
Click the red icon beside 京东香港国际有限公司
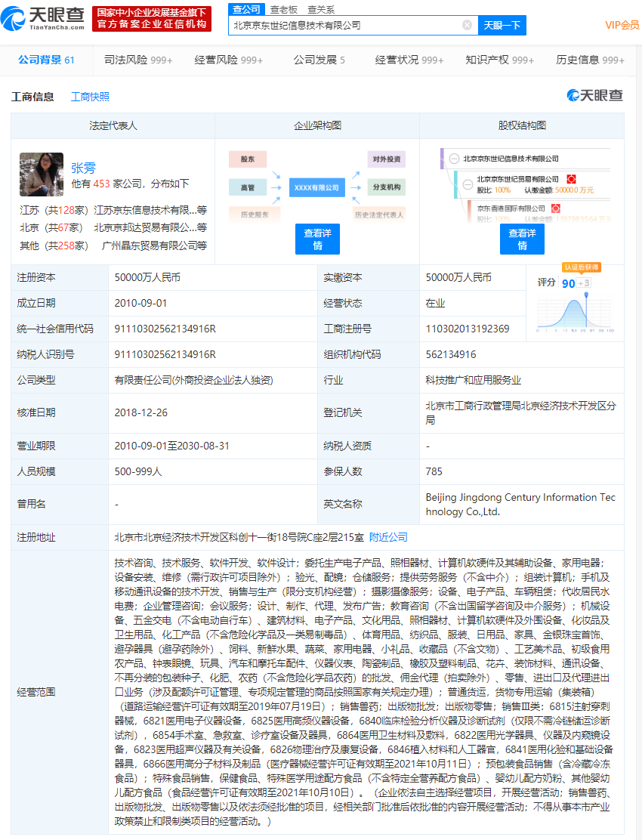[x=555, y=208]
